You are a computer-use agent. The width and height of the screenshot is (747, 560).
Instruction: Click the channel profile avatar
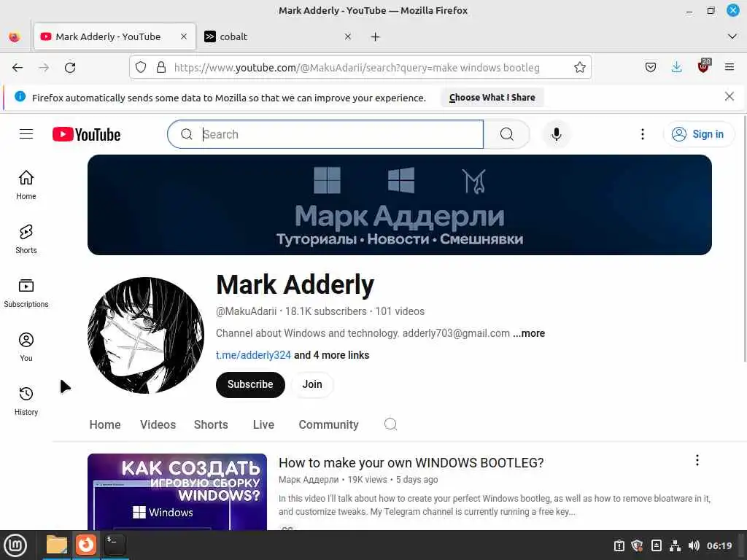pos(146,335)
